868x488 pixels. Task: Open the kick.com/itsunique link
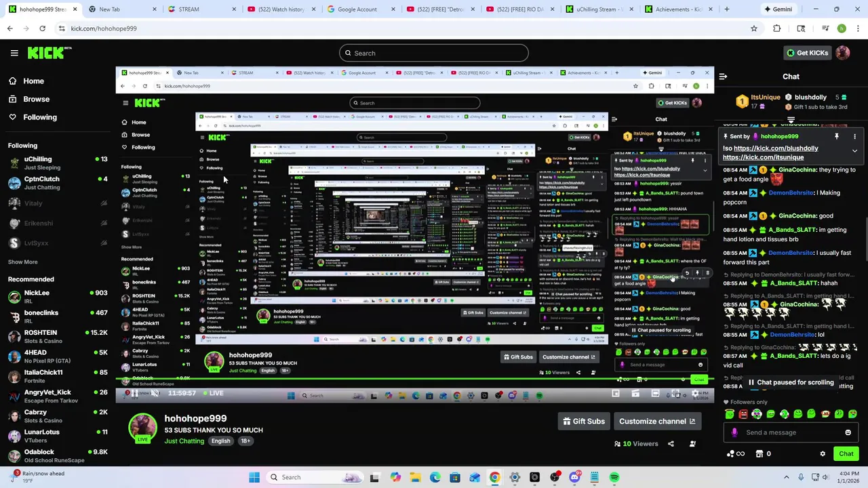click(763, 157)
